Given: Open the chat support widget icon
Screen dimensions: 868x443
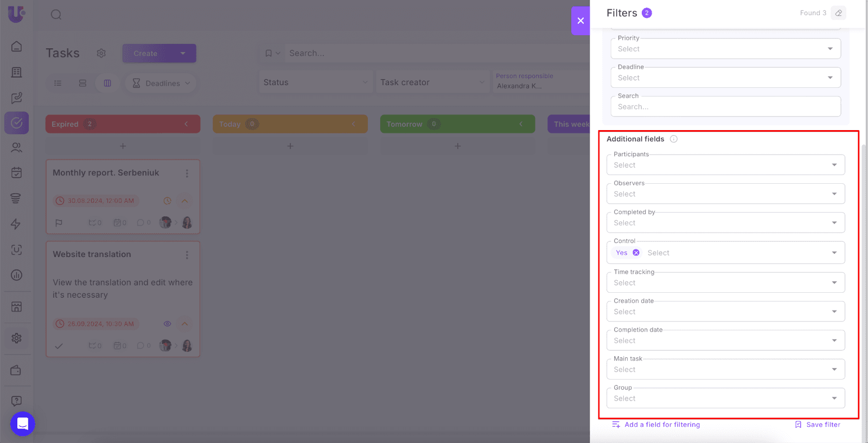Looking at the screenshot, I should (x=23, y=423).
